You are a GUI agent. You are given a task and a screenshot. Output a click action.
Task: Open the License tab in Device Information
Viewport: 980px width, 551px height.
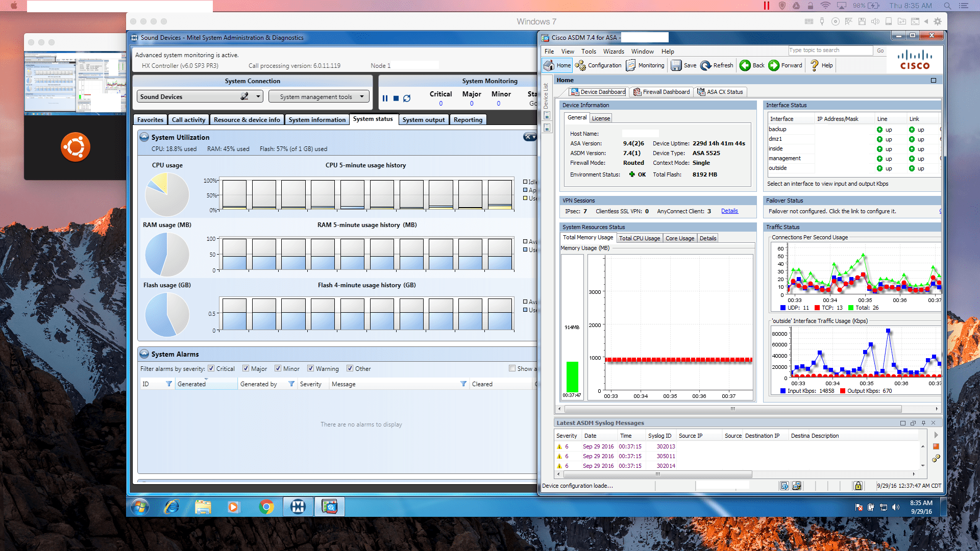pos(601,118)
